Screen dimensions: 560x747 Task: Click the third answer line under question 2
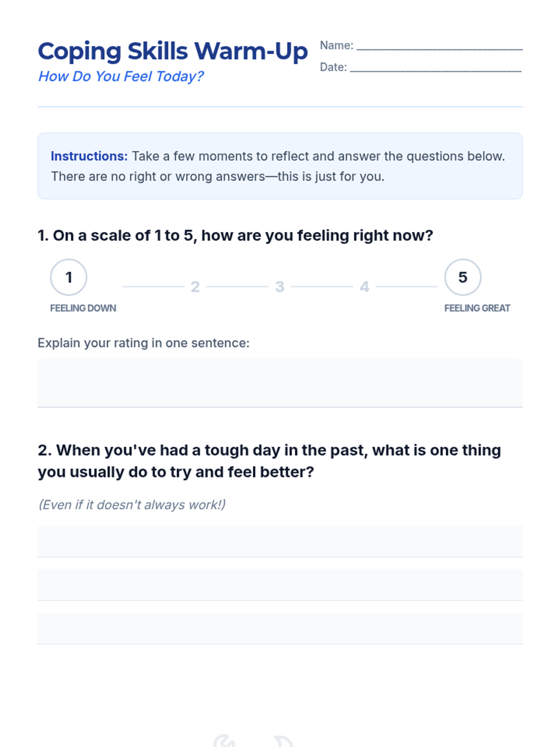coord(280,628)
